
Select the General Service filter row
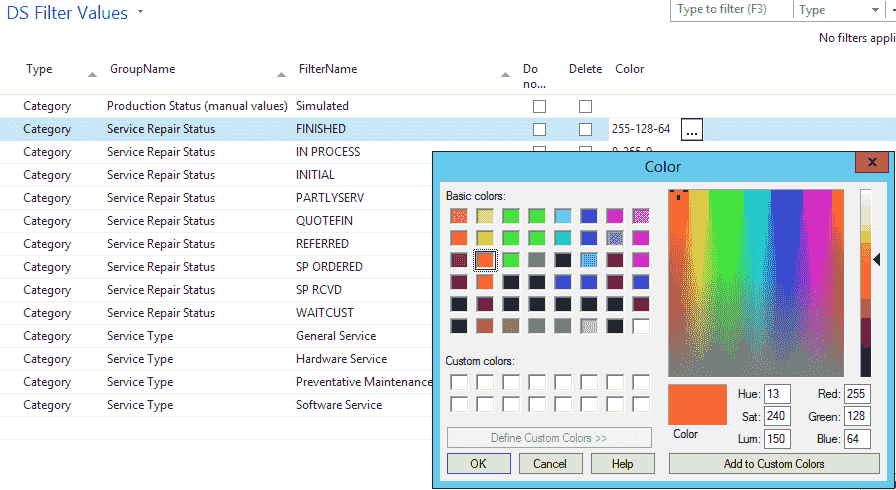coord(336,336)
